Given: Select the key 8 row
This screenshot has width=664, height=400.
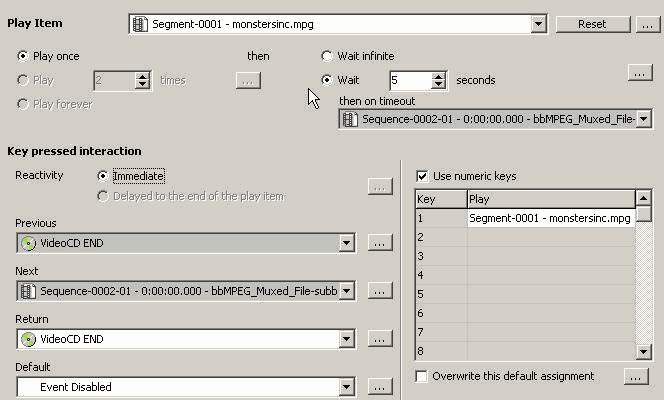Looking at the screenshot, I should click(526, 351).
